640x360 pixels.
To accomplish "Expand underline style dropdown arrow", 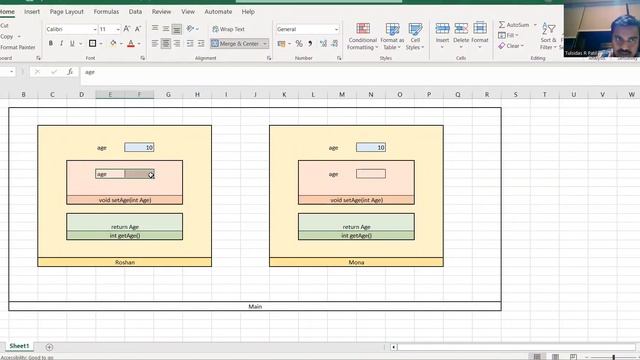I will pos(80,44).
